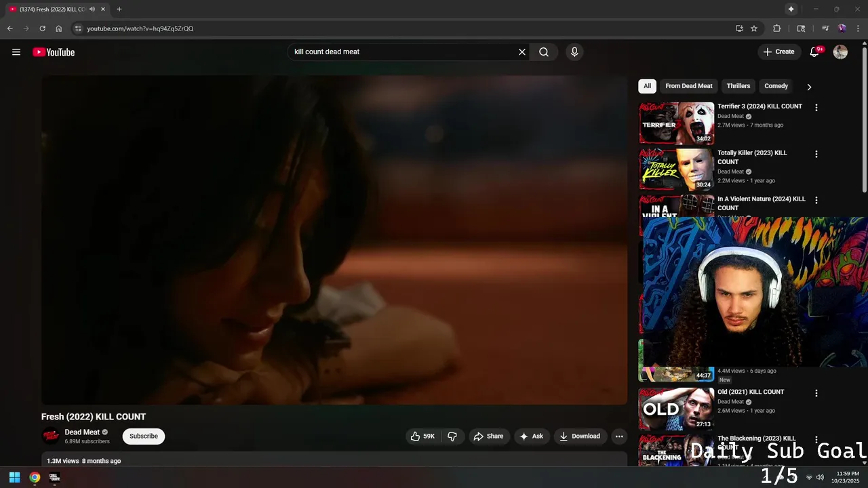Viewport: 868px width, 488px height.
Task: Open 'Terrifier 3 (2024) KILL COUNT' title
Action: coord(759,106)
